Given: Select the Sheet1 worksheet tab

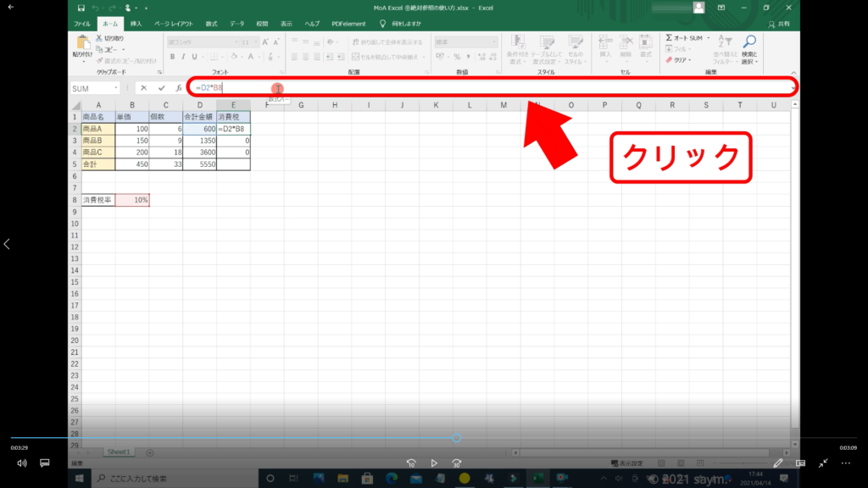Looking at the screenshot, I should [118, 452].
